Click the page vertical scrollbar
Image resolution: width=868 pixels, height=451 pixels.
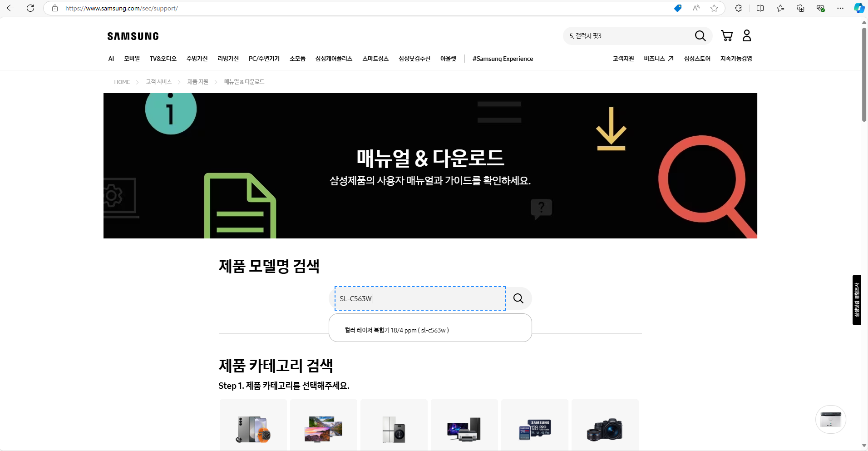tap(864, 74)
